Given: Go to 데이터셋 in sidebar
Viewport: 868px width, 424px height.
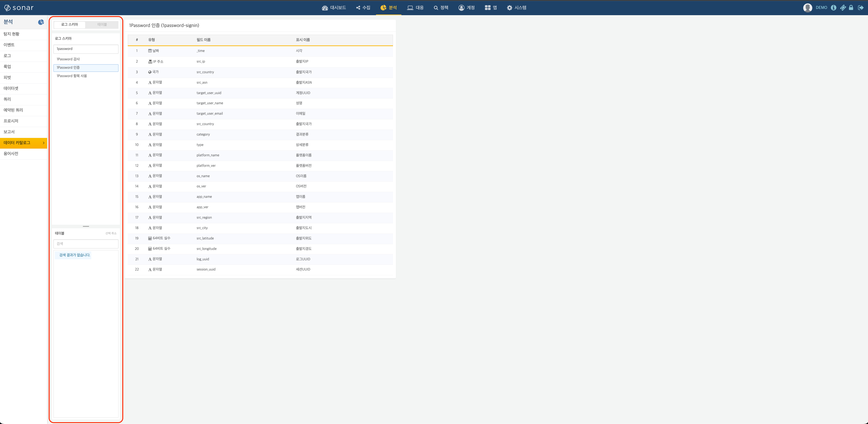Looking at the screenshot, I should click(24, 88).
